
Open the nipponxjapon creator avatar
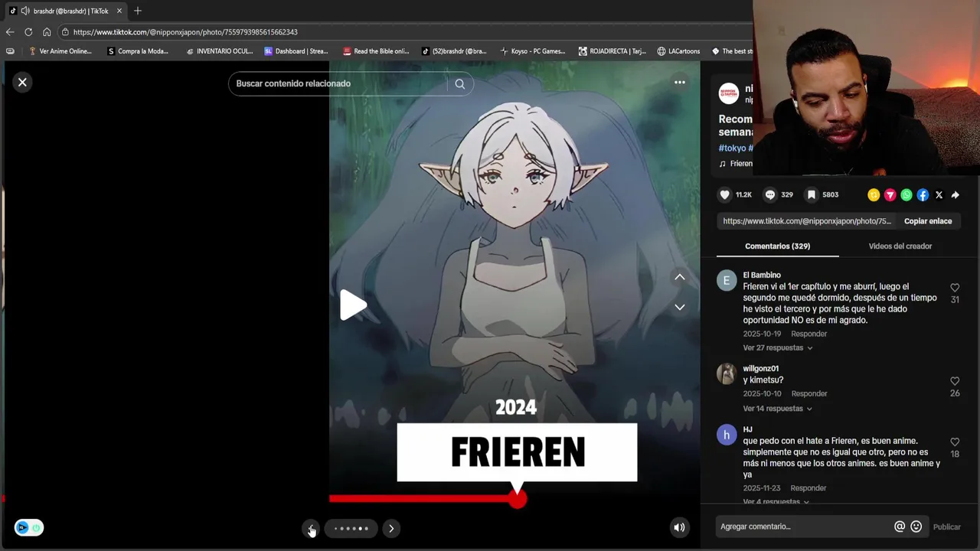(729, 93)
